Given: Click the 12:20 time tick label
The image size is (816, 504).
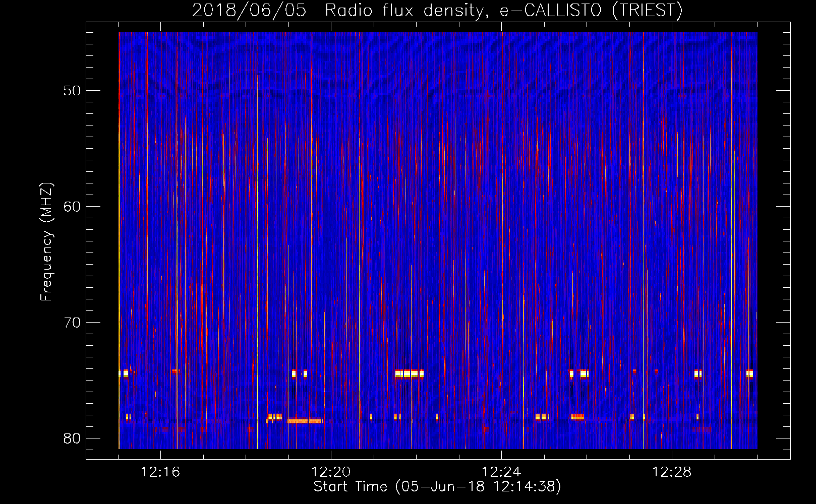Looking at the screenshot, I should [x=331, y=472].
